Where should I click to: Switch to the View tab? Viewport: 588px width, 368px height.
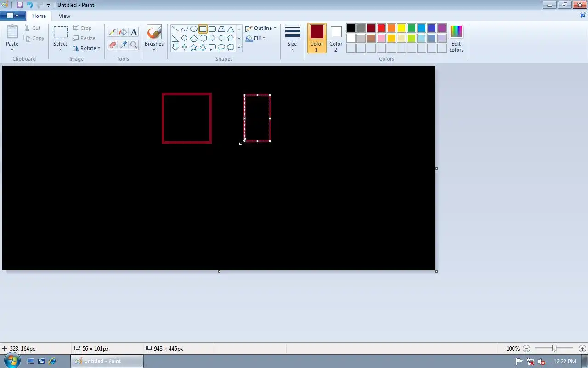(x=64, y=16)
